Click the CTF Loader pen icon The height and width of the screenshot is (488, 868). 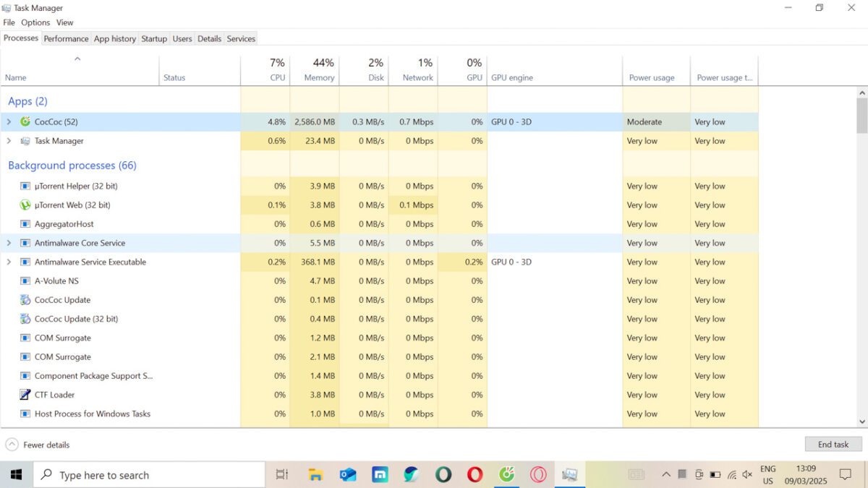tap(25, 395)
